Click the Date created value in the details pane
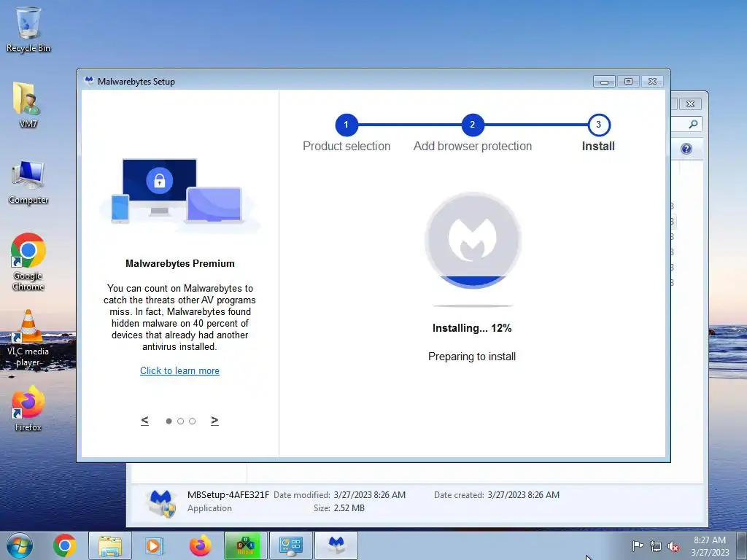The width and height of the screenshot is (747, 560). [x=524, y=495]
